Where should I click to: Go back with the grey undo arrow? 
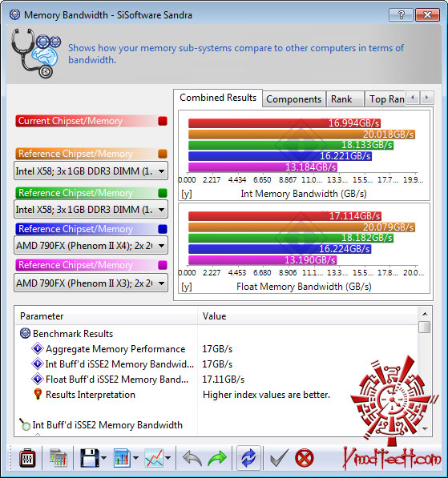click(x=192, y=458)
